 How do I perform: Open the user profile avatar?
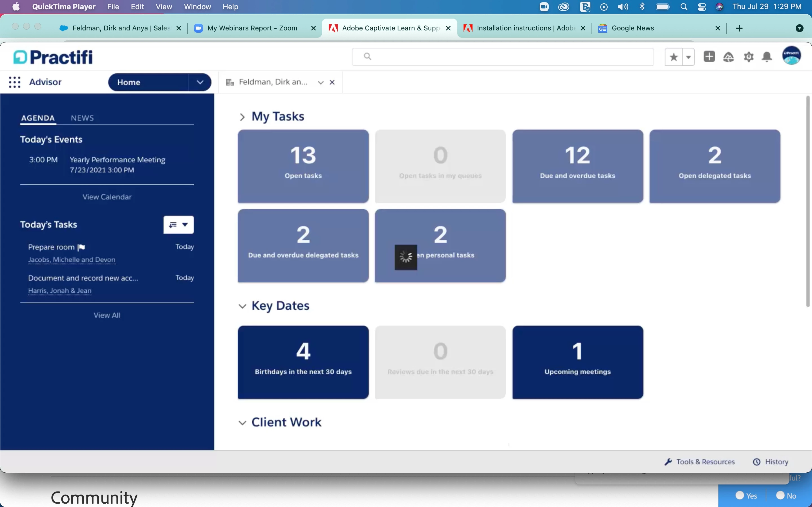coord(791,56)
